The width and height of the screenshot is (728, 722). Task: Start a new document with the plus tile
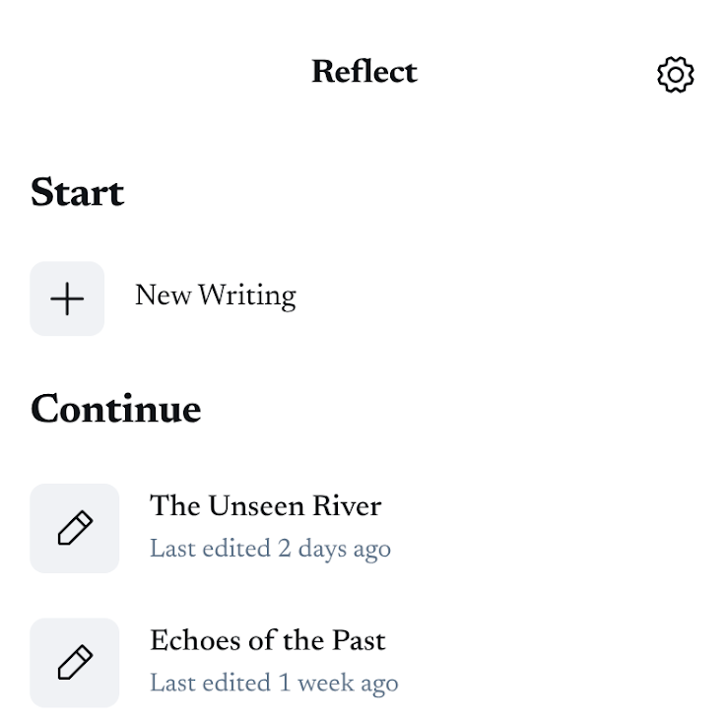pos(67,298)
